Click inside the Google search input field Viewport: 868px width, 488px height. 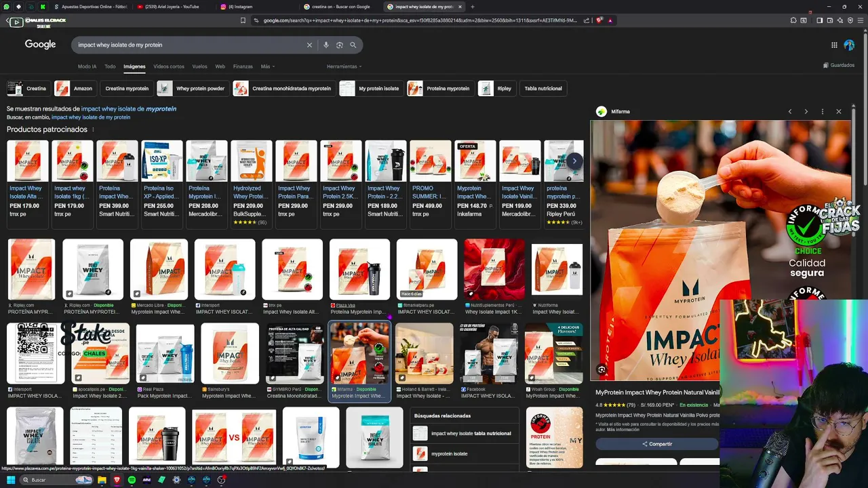[x=190, y=45]
